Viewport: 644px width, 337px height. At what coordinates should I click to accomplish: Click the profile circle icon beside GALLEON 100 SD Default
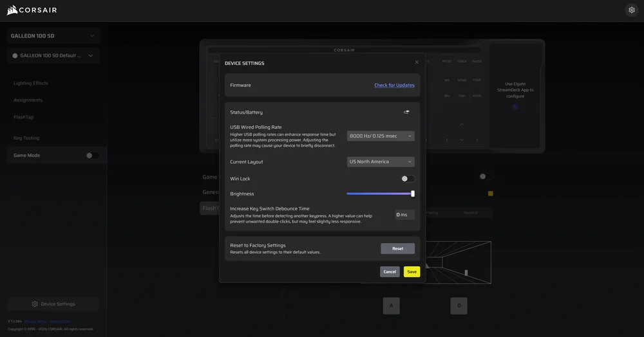click(x=15, y=56)
